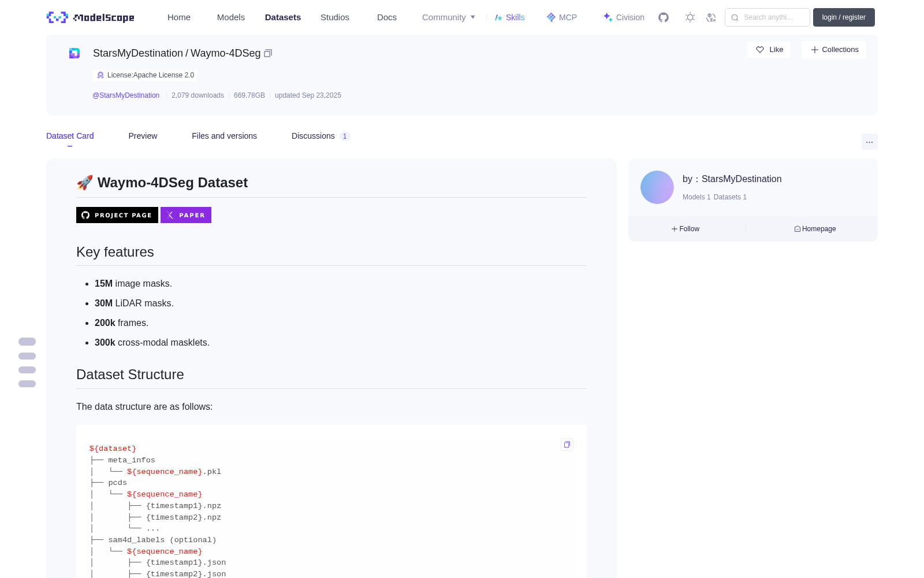Screen dimensions: 924x578
Task: Open the Studios menu item
Action: click(x=335, y=17)
